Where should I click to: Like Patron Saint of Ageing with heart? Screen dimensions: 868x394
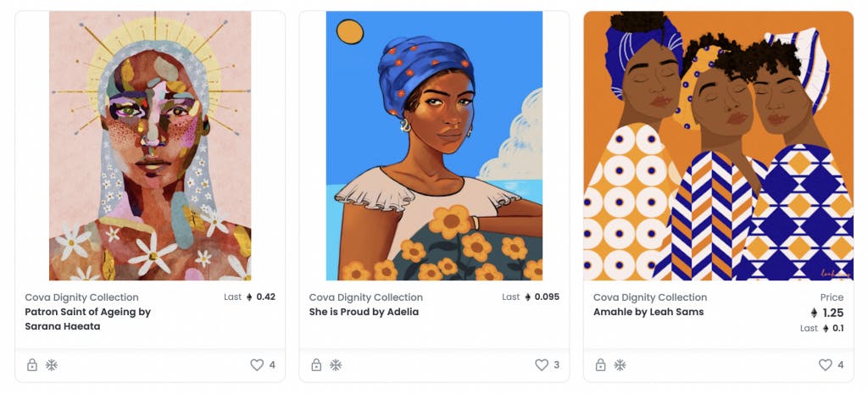pyautogui.click(x=257, y=365)
